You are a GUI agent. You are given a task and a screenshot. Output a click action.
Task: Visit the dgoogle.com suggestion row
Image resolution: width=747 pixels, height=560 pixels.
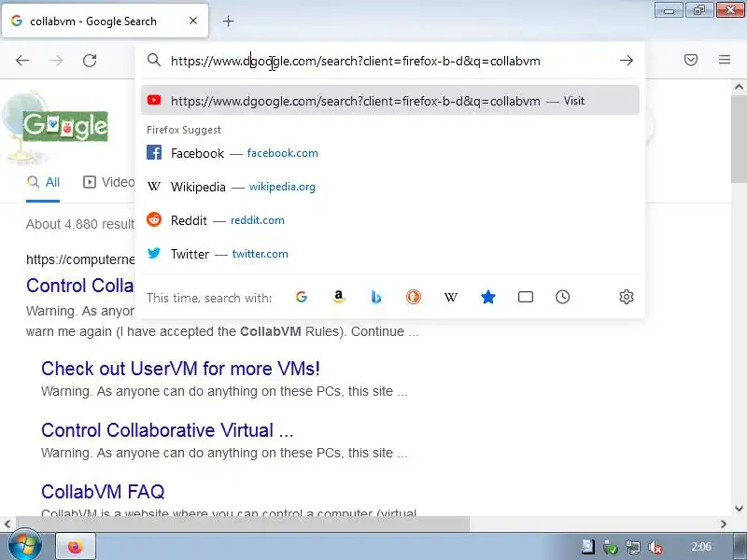[x=390, y=101]
